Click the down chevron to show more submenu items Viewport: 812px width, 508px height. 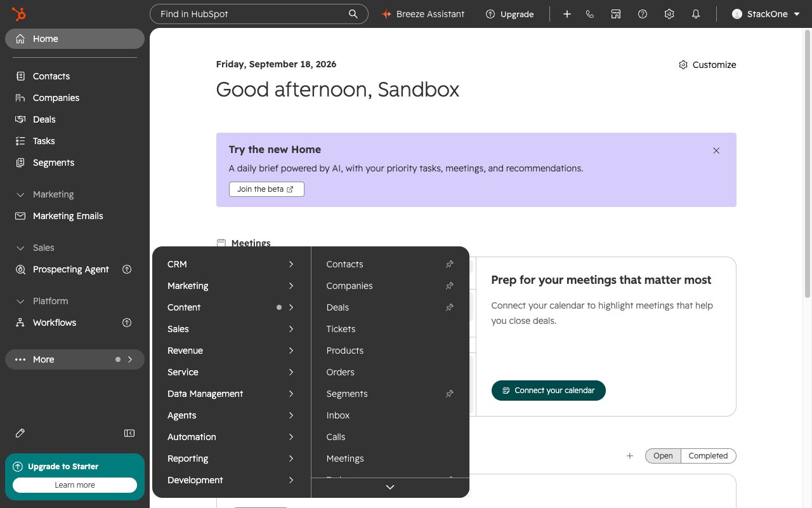click(x=390, y=487)
